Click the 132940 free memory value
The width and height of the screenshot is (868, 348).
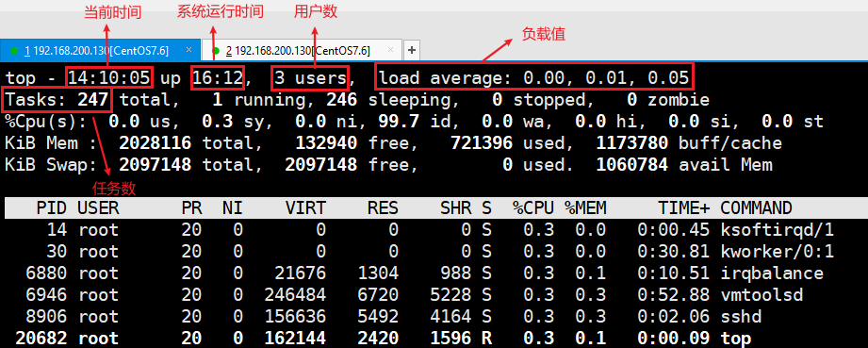point(326,143)
